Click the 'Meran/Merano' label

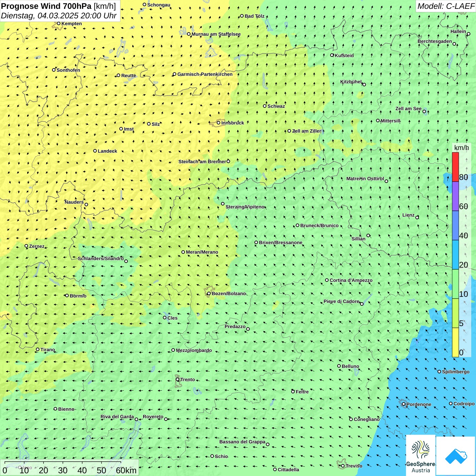(x=202, y=252)
